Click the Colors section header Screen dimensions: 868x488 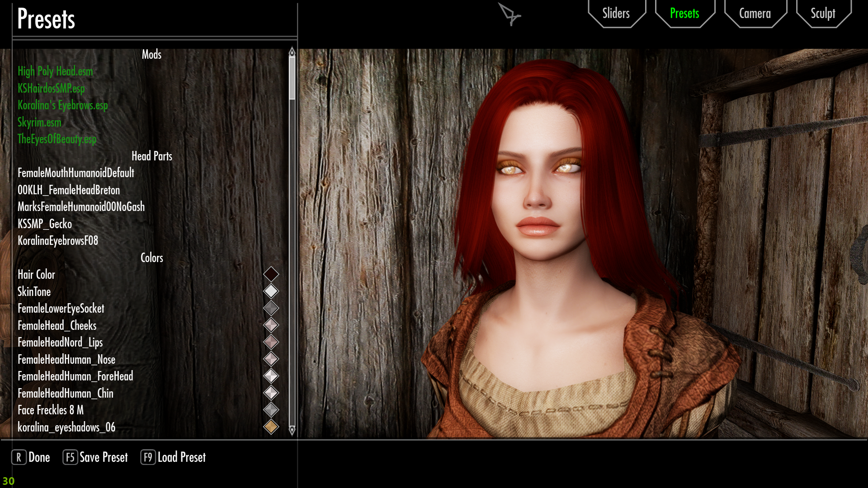152,258
